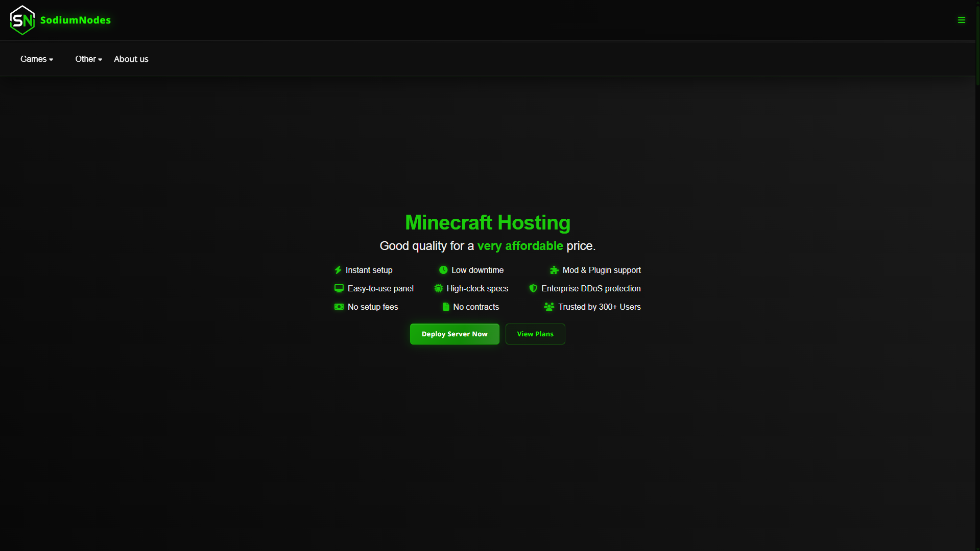980x551 pixels.
Task: Click the 'very affordable' highlighted text
Action: [x=520, y=246]
